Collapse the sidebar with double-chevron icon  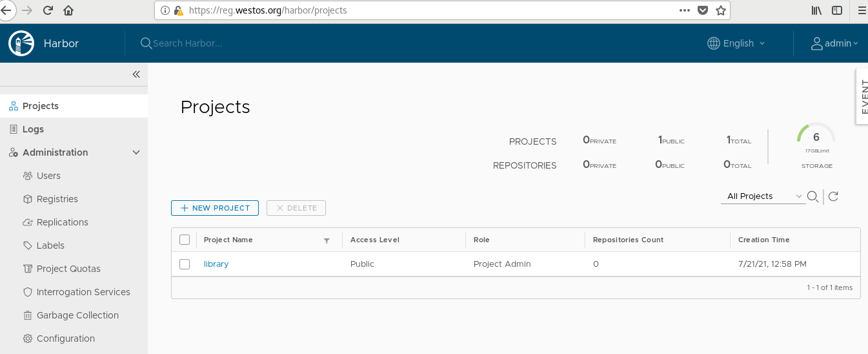pyautogui.click(x=136, y=74)
